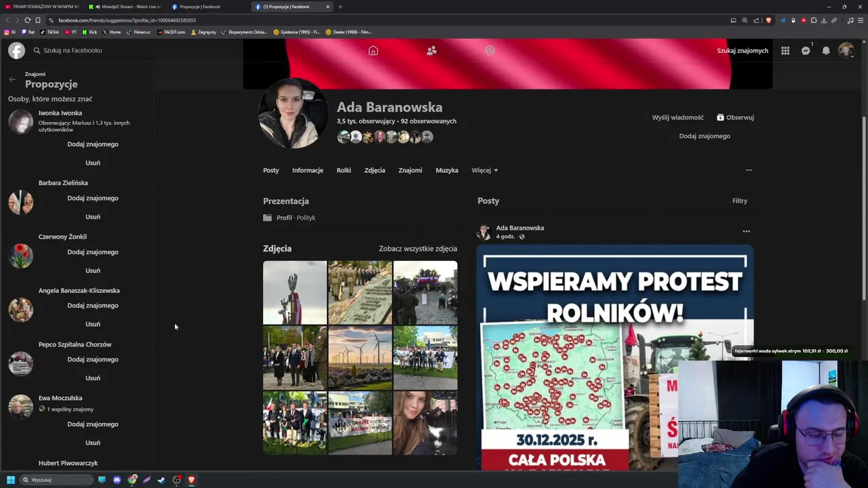Click the Facebook logo icon

pos(16,50)
